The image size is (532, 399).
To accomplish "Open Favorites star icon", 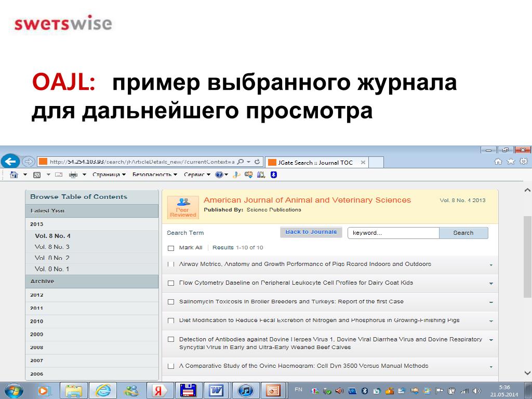I will (511, 162).
